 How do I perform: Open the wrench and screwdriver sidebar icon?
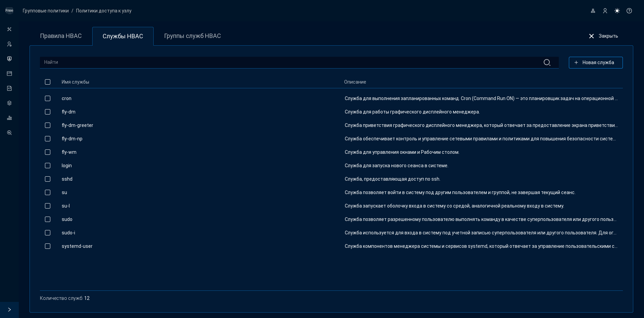tap(9, 29)
